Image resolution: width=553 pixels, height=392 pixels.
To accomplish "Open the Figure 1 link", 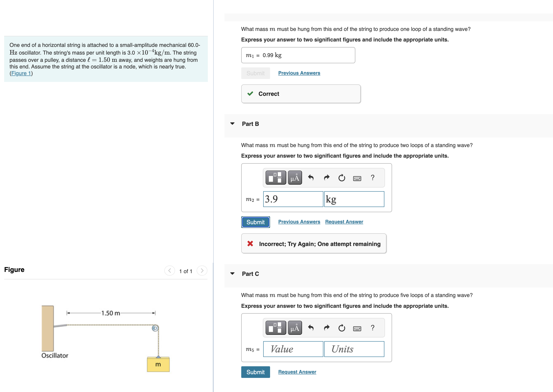I will coord(21,73).
